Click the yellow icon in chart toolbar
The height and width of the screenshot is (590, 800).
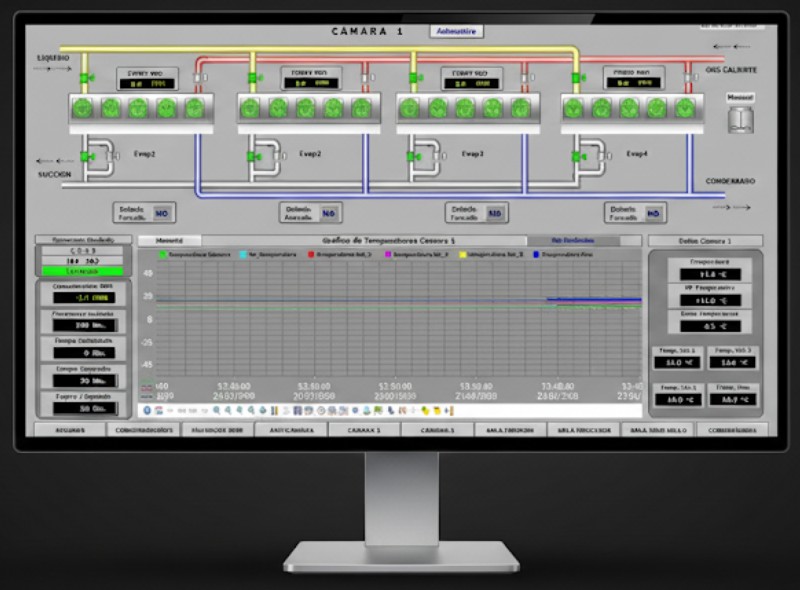[x=425, y=411]
